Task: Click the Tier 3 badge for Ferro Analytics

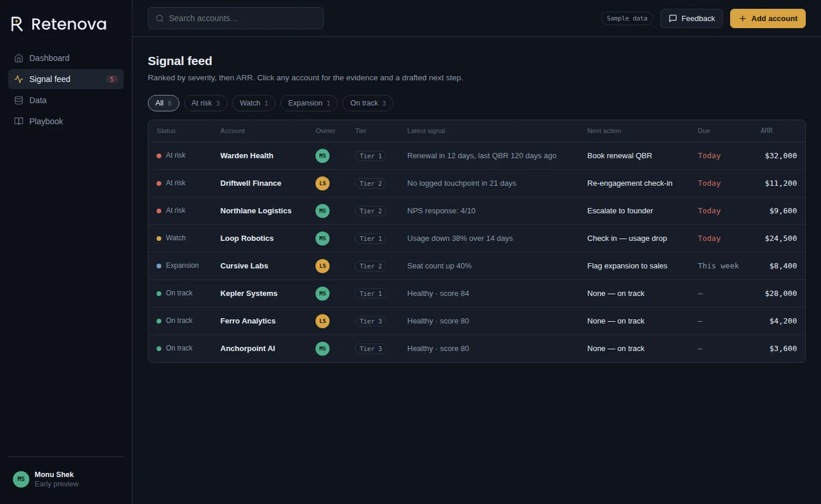Action: [371, 321]
